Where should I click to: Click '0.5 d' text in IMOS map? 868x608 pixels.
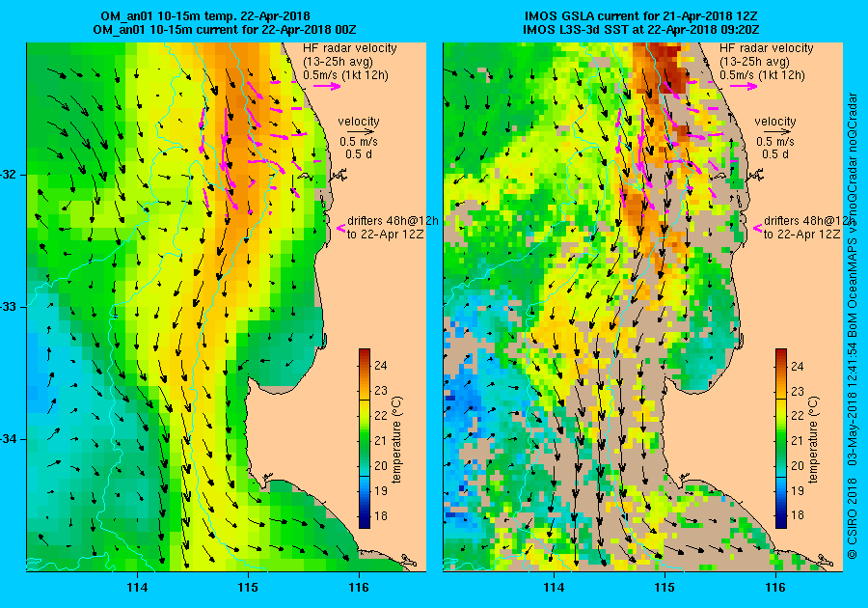[x=775, y=154]
